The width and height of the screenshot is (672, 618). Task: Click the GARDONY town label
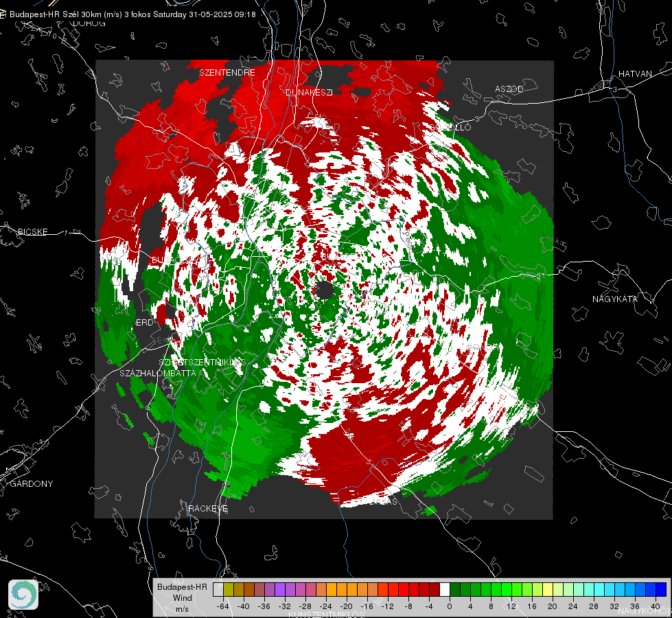32,484
